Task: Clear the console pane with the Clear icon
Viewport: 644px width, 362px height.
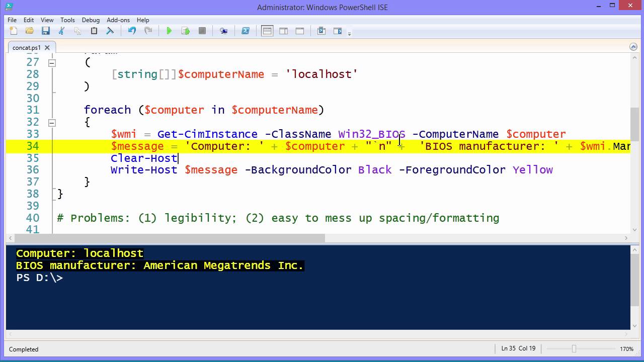Action: [110, 31]
